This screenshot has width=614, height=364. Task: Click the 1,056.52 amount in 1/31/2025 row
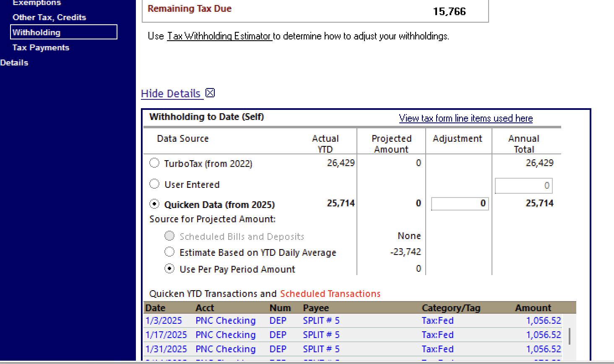[544, 349]
